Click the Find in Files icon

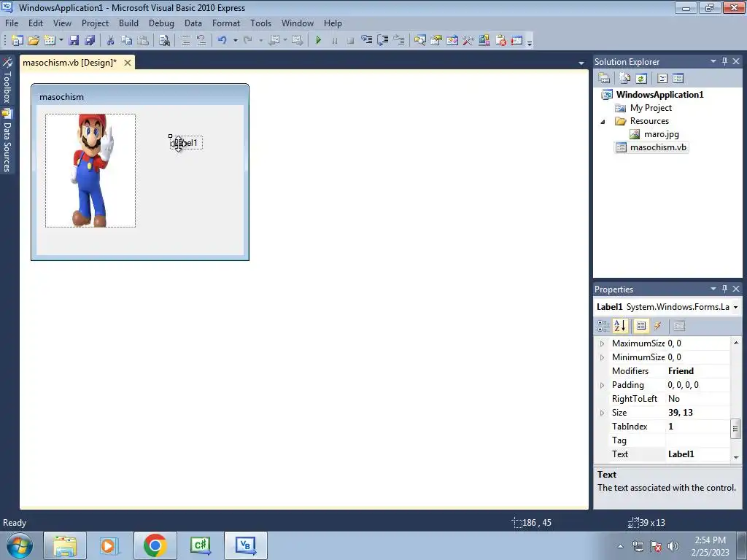164,41
